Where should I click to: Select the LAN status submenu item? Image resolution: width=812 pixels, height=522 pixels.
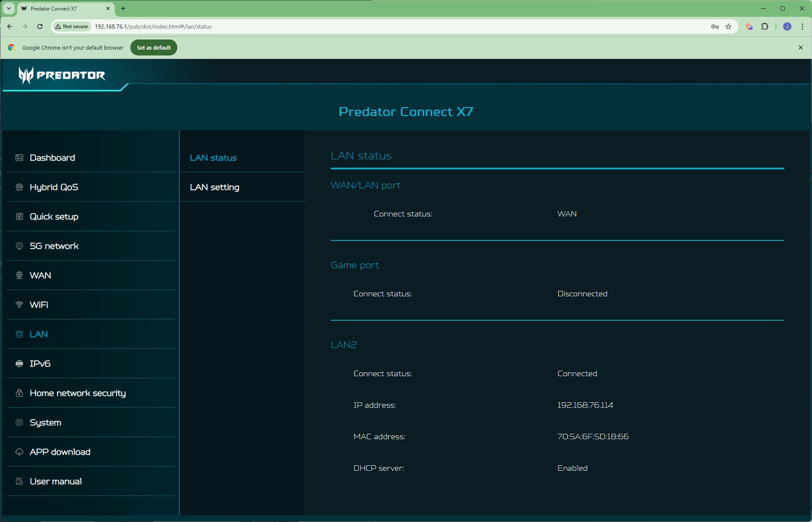[213, 158]
